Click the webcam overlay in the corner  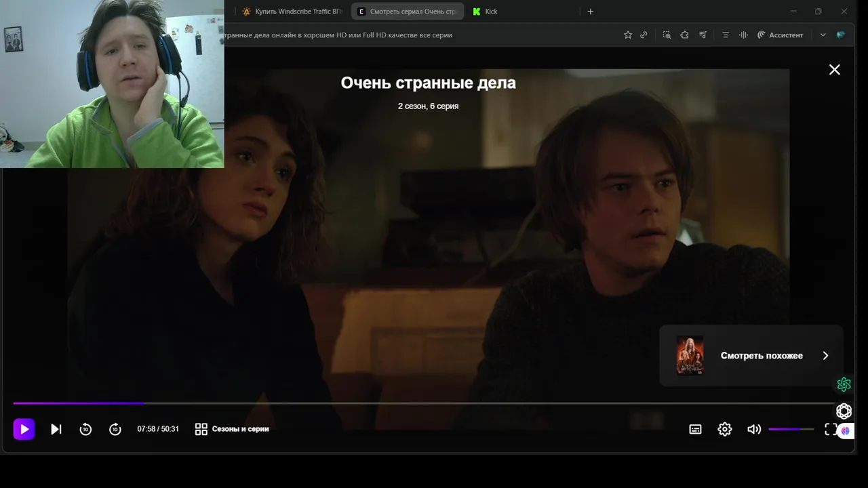(112, 84)
